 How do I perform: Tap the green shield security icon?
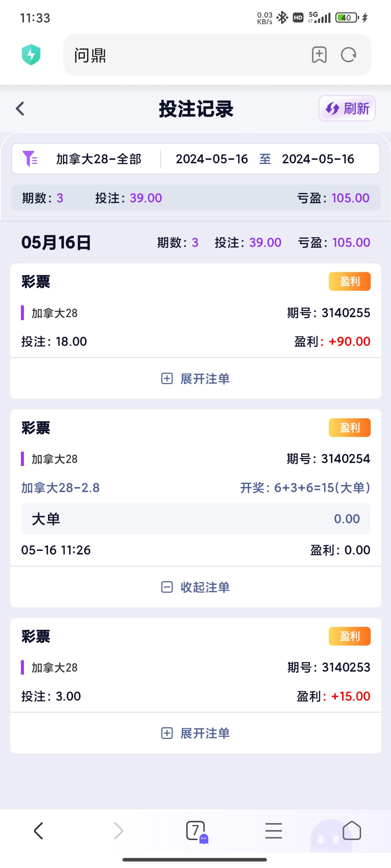point(31,55)
